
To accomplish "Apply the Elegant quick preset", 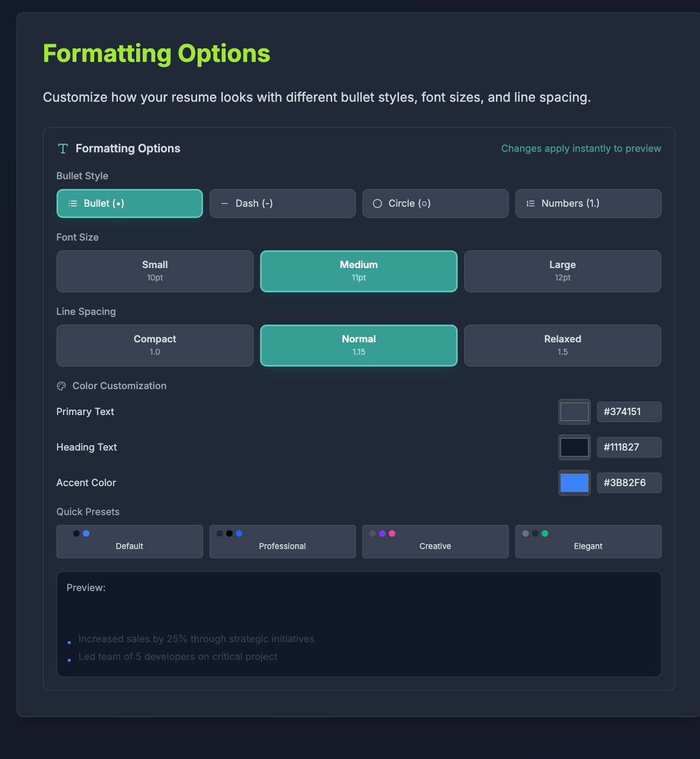I will pyautogui.click(x=588, y=542).
